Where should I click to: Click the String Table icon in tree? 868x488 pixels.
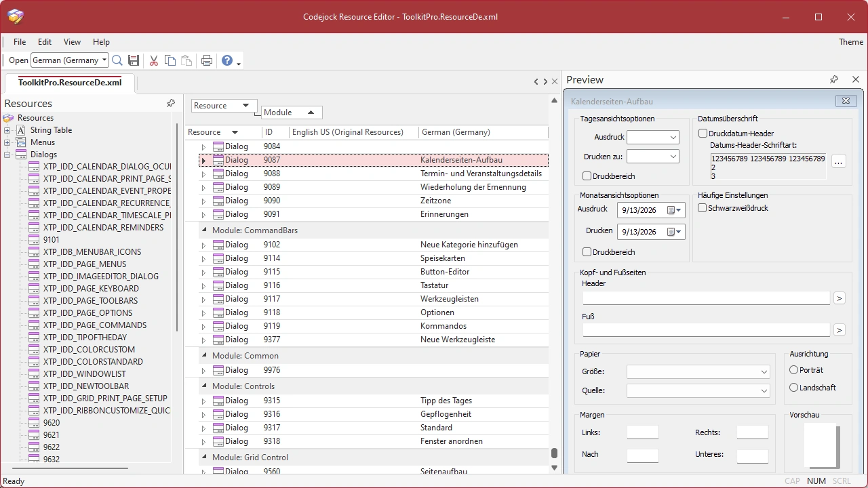(22, 130)
